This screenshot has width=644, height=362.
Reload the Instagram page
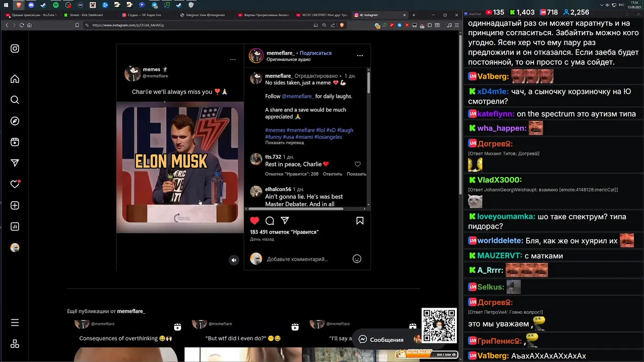(22, 25)
